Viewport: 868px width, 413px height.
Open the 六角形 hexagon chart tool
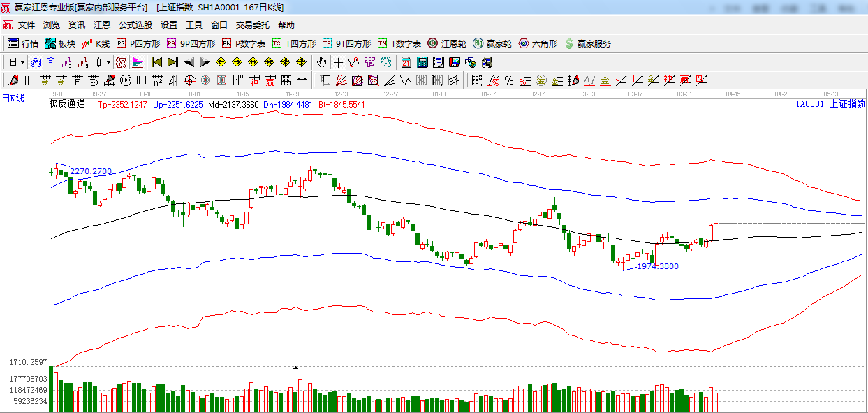pos(538,43)
